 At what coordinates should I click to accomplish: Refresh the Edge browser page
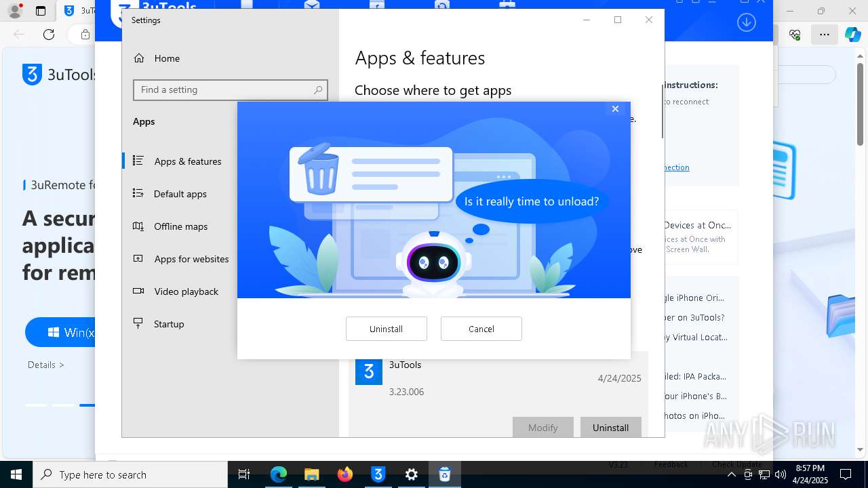click(x=49, y=34)
